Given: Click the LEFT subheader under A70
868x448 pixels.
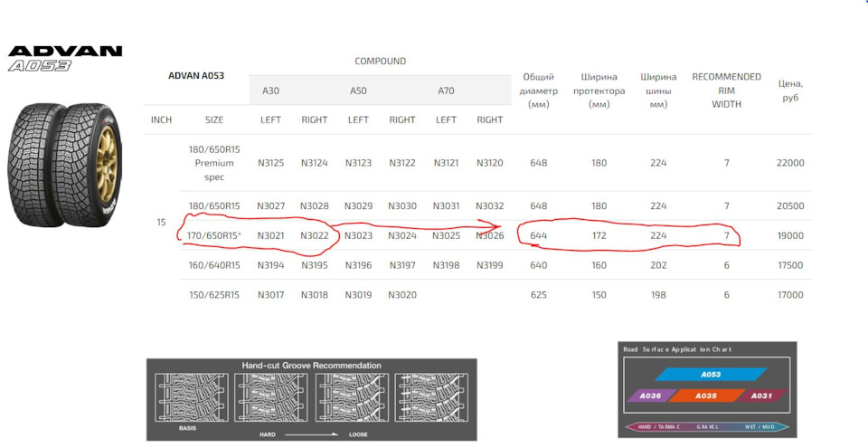Looking at the screenshot, I should coord(446,119).
